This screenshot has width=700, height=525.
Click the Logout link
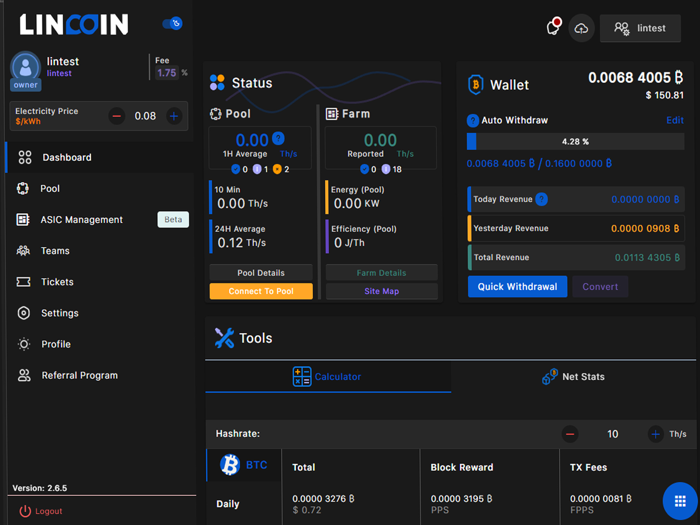pyautogui.click(x=49, y=511)
